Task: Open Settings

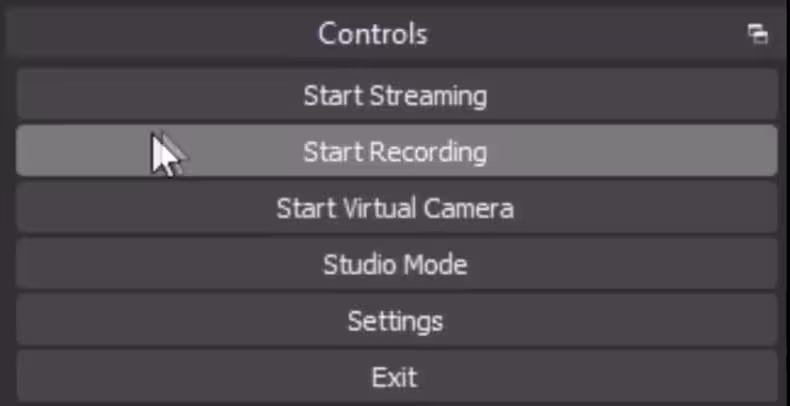Action: [x=396, y=321]
